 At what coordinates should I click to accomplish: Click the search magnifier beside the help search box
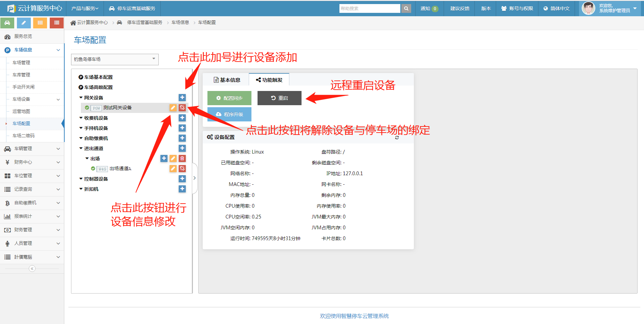coord(406,8)
